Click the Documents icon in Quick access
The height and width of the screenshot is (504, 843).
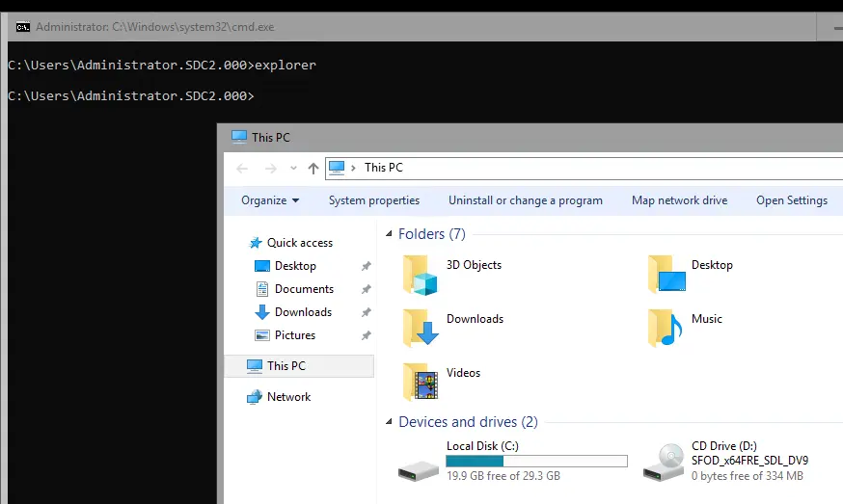pos(261,289)
